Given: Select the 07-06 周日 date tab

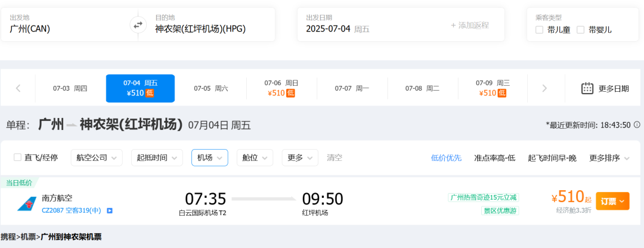Looking at the screenshot, I should pyautogui.click(x=281, y=88).
